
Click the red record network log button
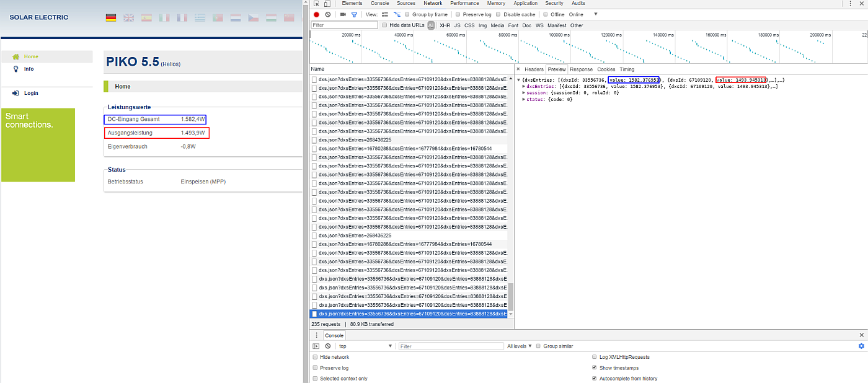[316, 14]
